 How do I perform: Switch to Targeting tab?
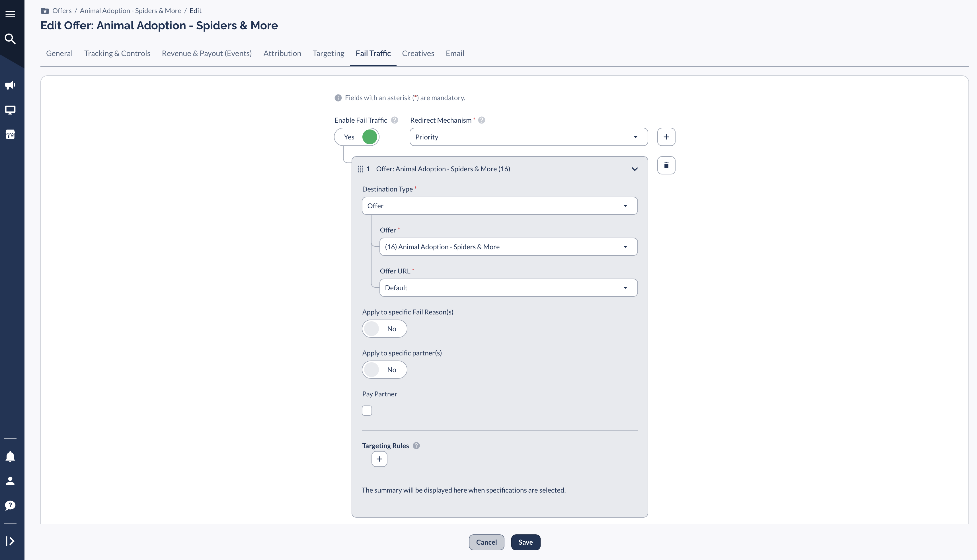point(328,53)
